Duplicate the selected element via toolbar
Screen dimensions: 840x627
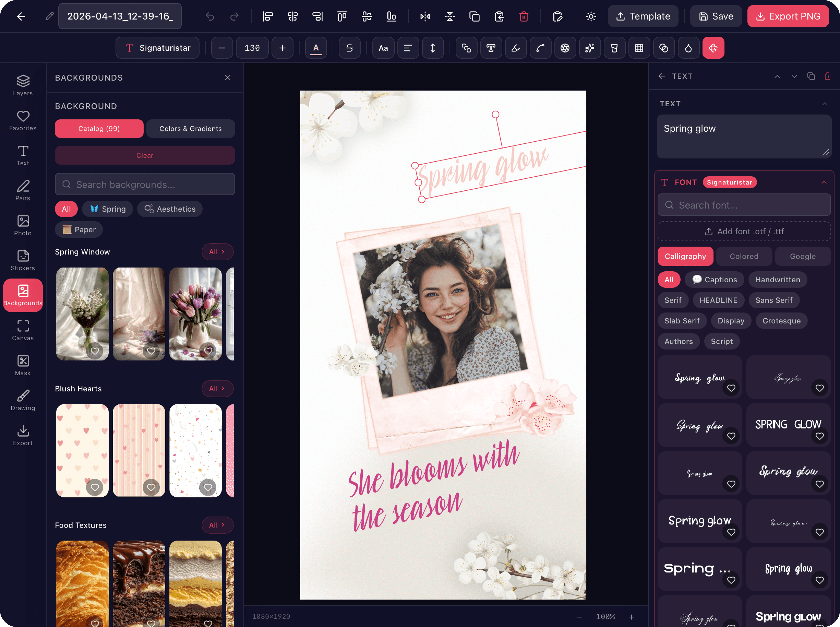474,16
